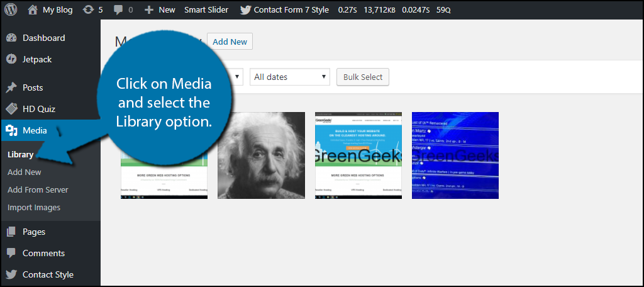Open the All dates dropdown
The height and width of the screenshot is (287, 644).
(289, 77)
